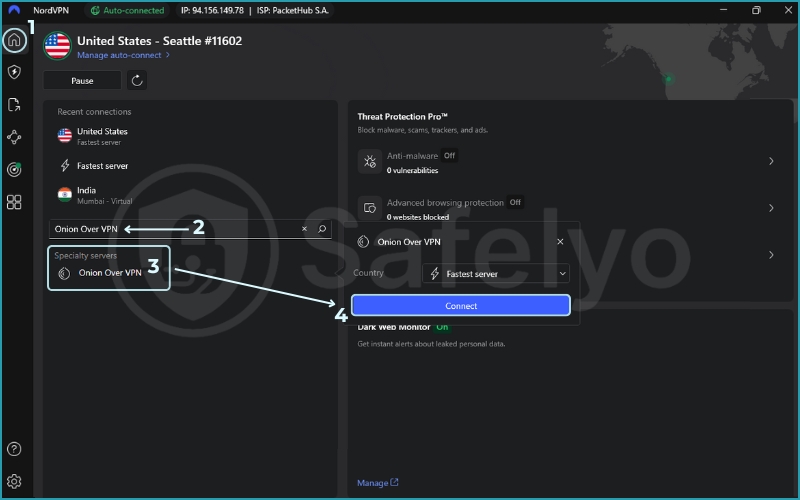Expand Advanced browsing protection chevron
800x500 pixels.
click(770, 208)
